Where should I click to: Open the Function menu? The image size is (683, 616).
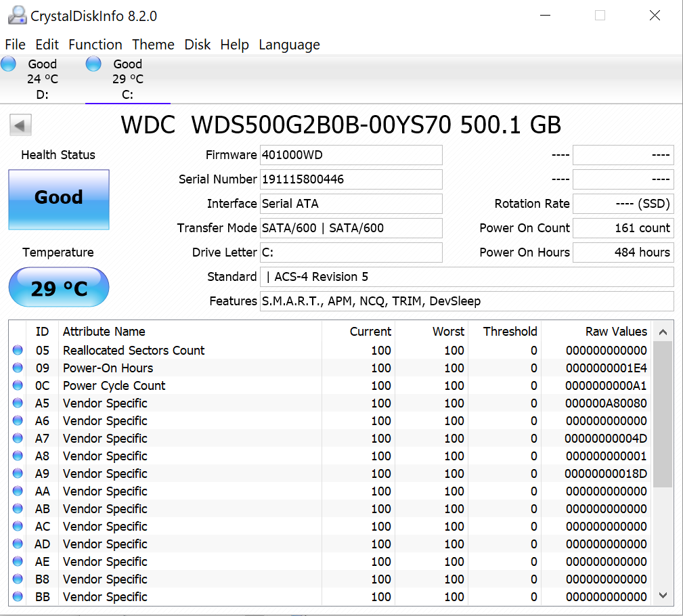click(x=95, y=45)
